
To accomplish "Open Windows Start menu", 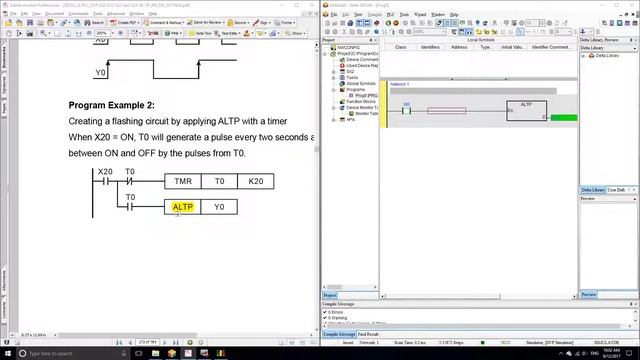I will (7, 353).
